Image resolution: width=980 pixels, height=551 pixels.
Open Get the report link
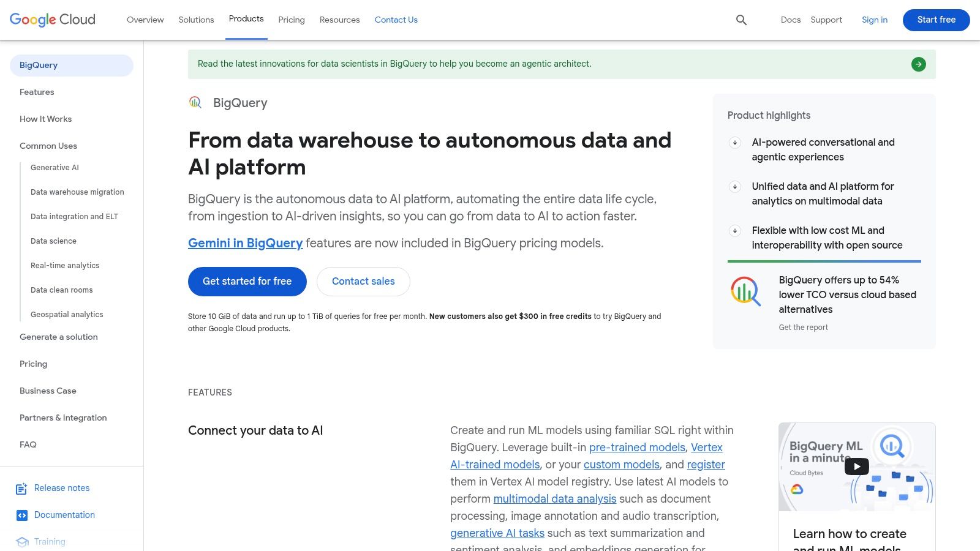pyautogui.click(x=803, y=328)
